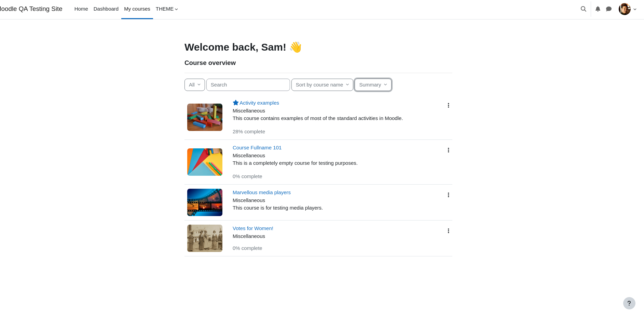
Task: Open actions menu for Activity examples course
Action: (x=448, y=105)
